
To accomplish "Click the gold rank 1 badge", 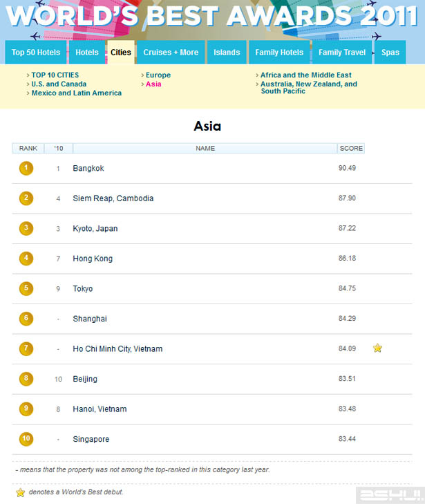I will click(26, 168).
